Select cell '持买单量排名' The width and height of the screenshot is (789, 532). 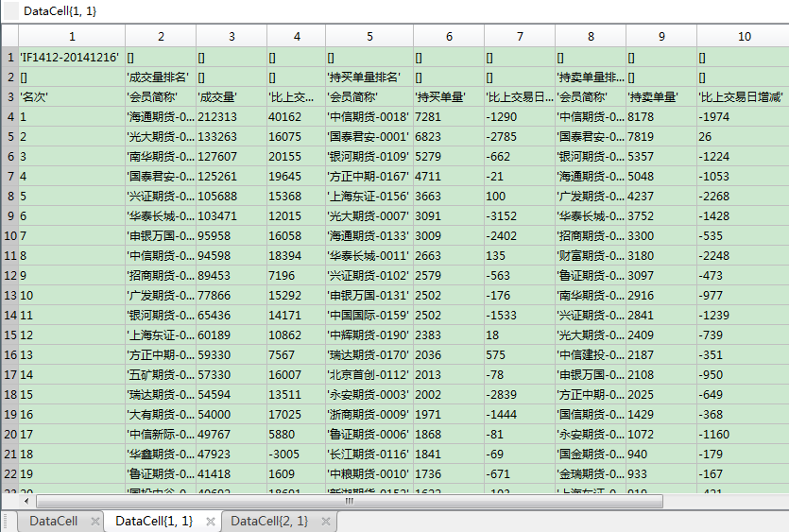point(369,77)
